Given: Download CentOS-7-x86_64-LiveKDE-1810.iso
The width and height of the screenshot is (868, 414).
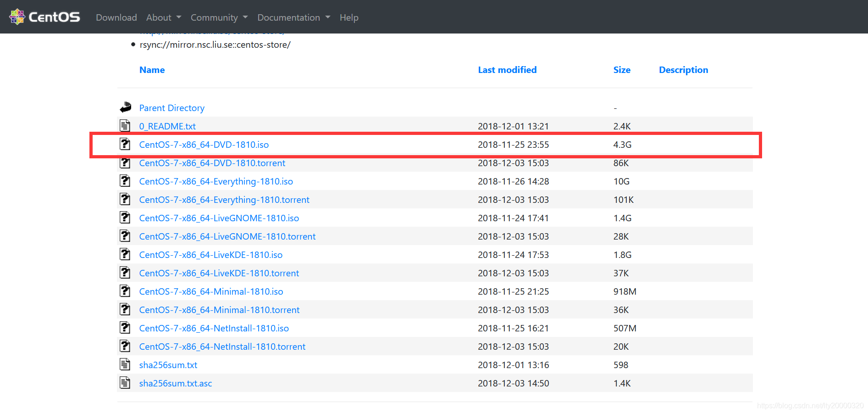Looking at the screenshot, I should point(211,255).
